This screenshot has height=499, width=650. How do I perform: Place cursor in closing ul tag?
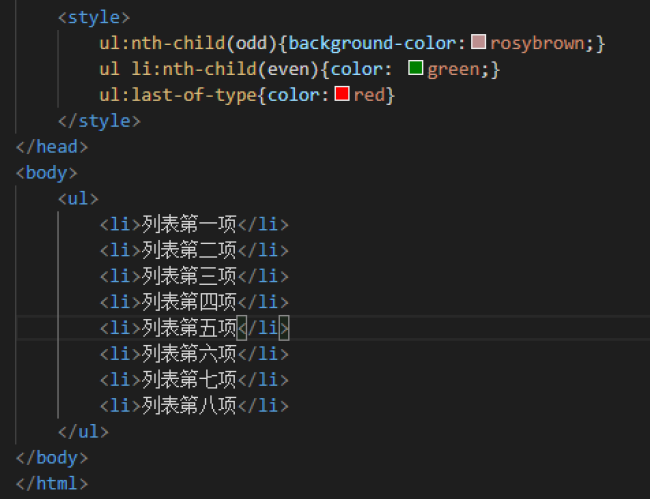pos(83,432)
